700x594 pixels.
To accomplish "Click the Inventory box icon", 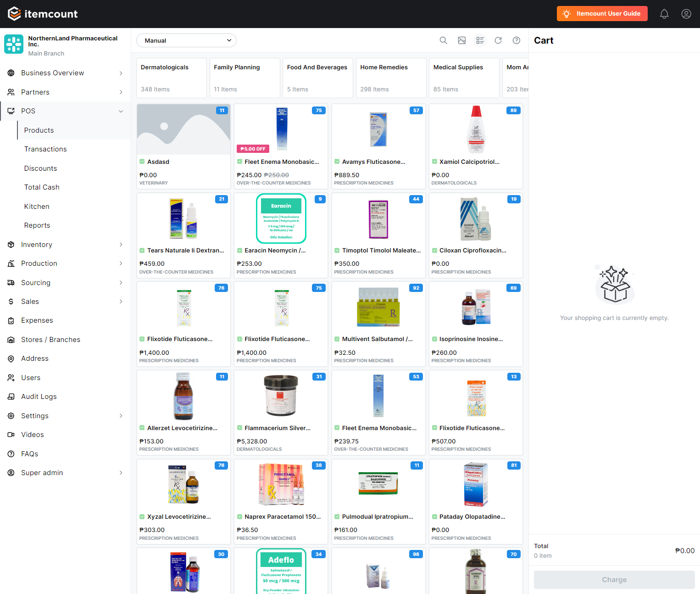I will tap(11, 245).
